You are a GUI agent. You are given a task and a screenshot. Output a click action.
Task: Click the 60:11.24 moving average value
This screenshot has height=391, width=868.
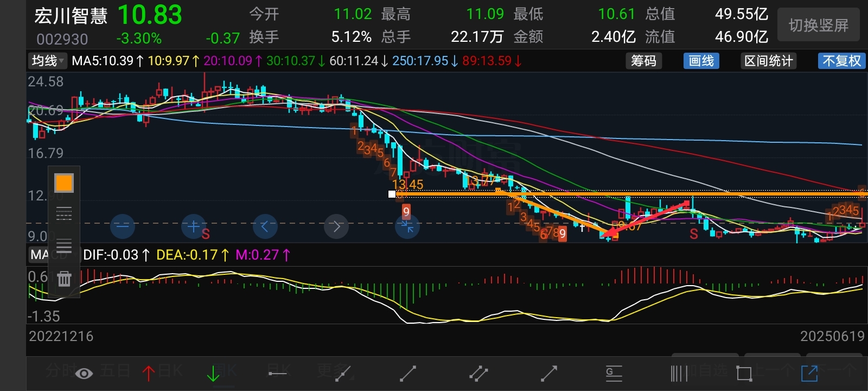[x=359, y=61]
